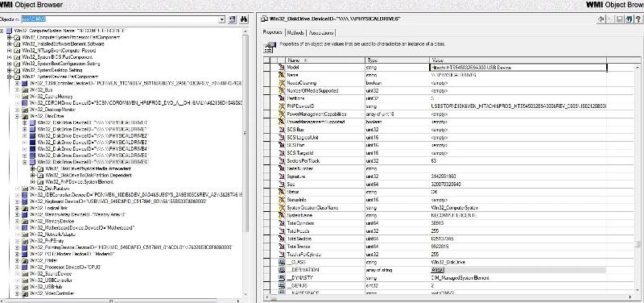Click the TracksPerCylinder property name
This screenshot has height=303, width=644.
coord(304,254)
